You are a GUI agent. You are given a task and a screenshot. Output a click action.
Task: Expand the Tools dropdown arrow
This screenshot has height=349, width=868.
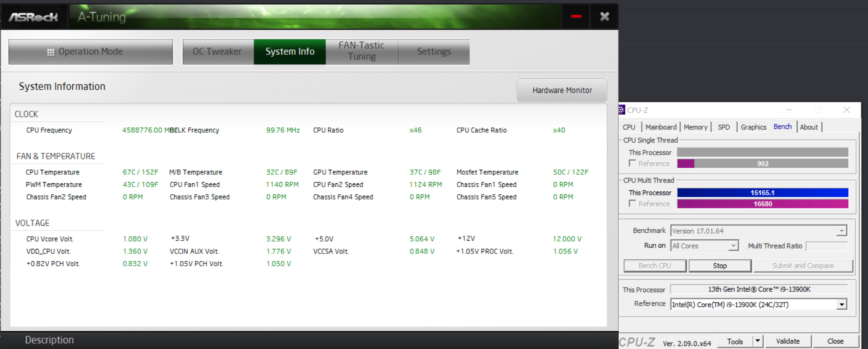(x=758, y=342)
